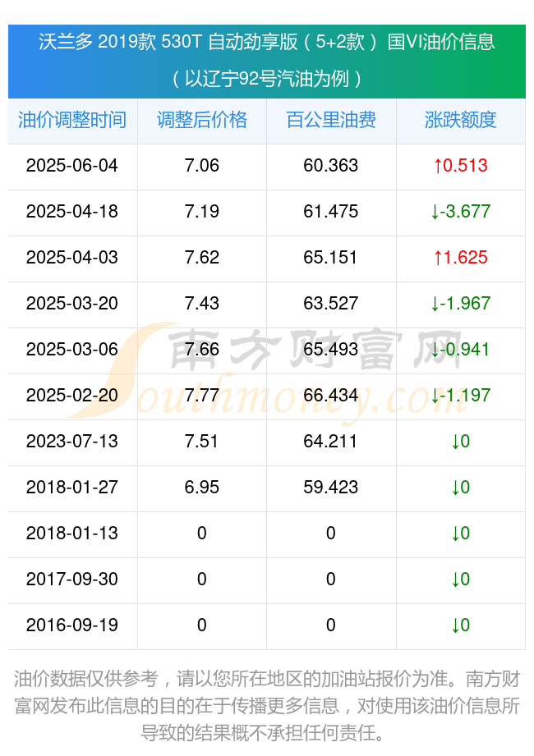Click the date 2018-01-13
Screen dimensions: 534x756
[x=71, y=534]
